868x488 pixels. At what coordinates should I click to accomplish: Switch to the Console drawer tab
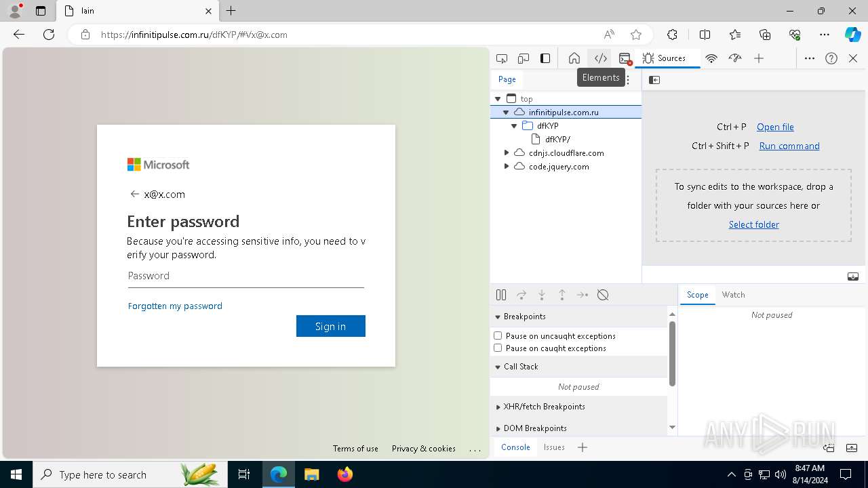pyautogui.click(x=515, y=447)
